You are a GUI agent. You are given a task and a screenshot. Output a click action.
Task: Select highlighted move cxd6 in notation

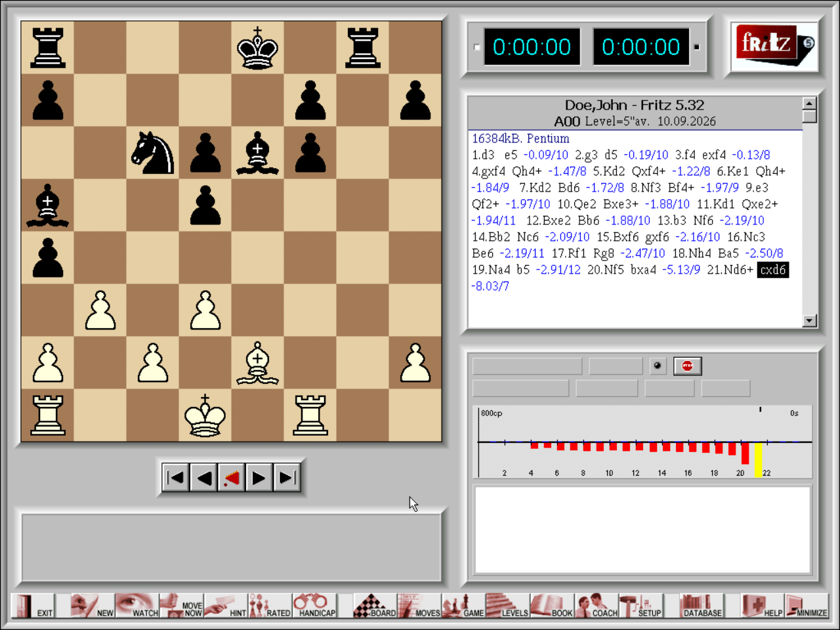point(772,270)
